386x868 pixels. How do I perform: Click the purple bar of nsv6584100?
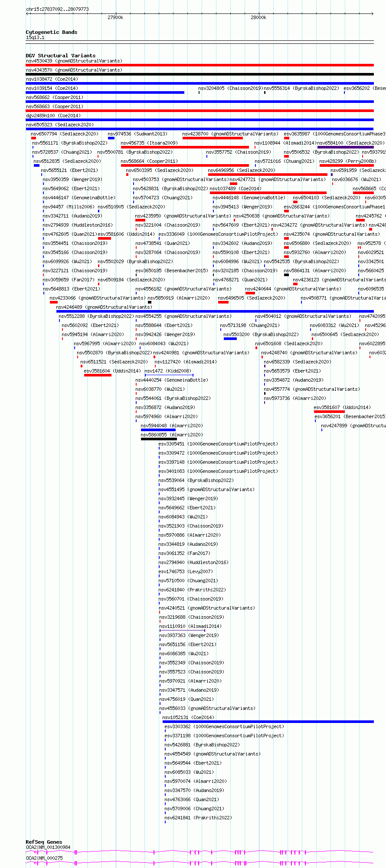tap(345, 147)
